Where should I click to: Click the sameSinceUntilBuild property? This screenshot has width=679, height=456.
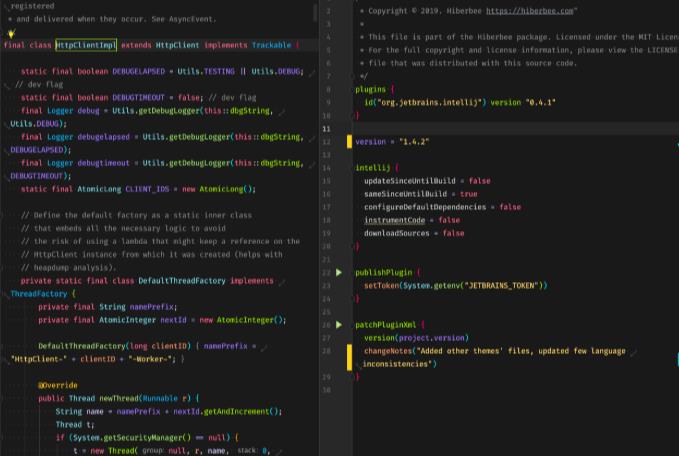click(405, 194)
